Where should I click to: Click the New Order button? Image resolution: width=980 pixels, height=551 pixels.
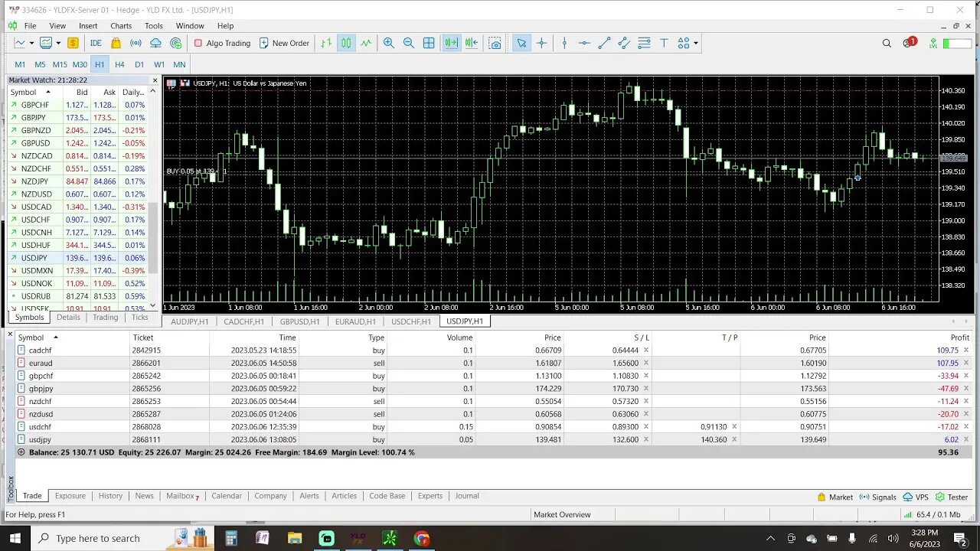(284, 43)
